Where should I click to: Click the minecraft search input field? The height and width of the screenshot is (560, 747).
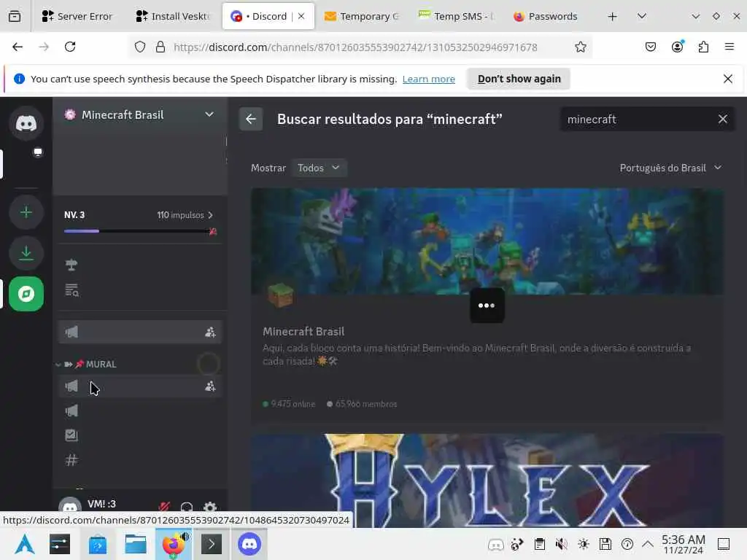coord(638,119)
